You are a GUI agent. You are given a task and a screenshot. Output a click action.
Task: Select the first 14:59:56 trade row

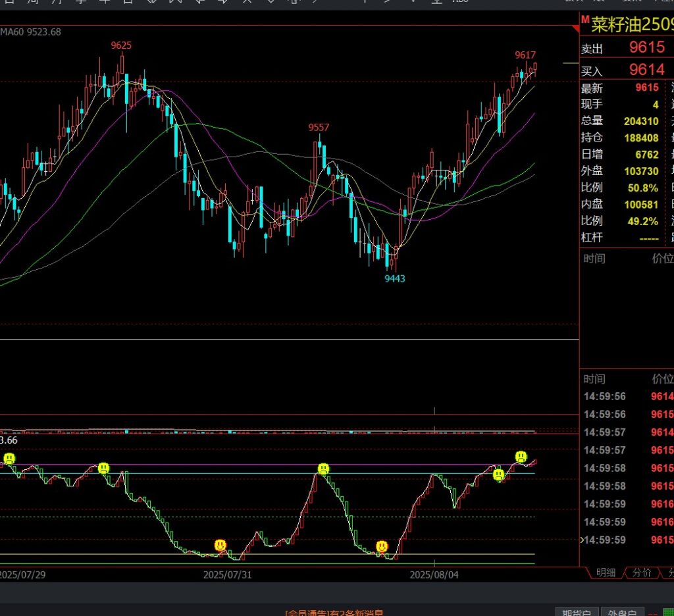(627, 396)
